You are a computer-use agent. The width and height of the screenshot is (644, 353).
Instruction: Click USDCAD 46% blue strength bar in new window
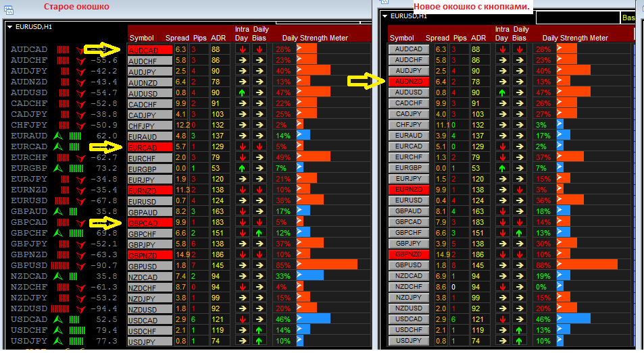pyautogui.click(x=574, y=319)
